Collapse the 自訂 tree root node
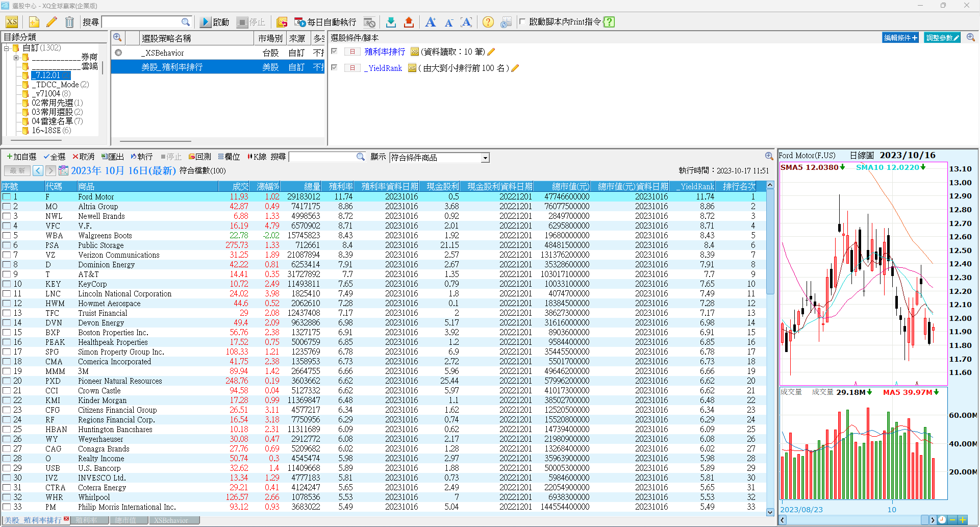980x527 pixels. coord(7,48)
